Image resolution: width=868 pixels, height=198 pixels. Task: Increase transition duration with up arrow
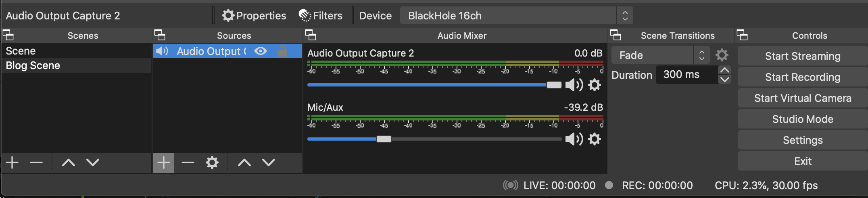(724, 70)
